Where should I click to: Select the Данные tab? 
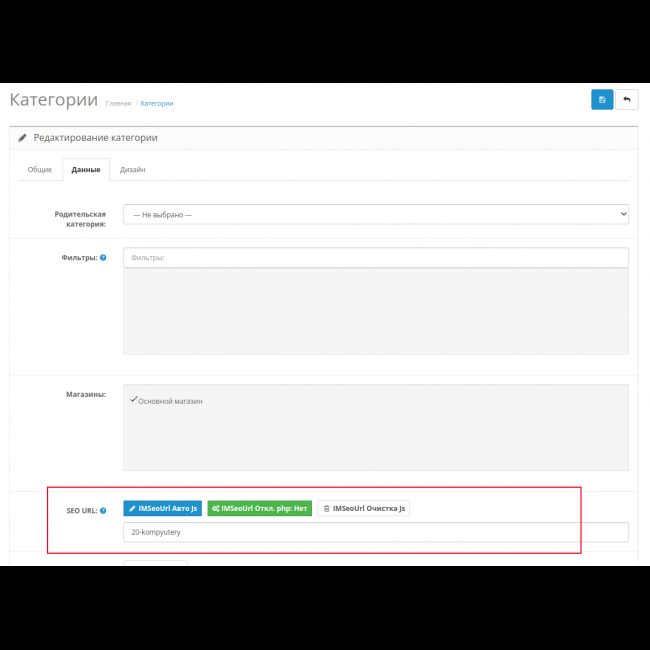[86, 170]
